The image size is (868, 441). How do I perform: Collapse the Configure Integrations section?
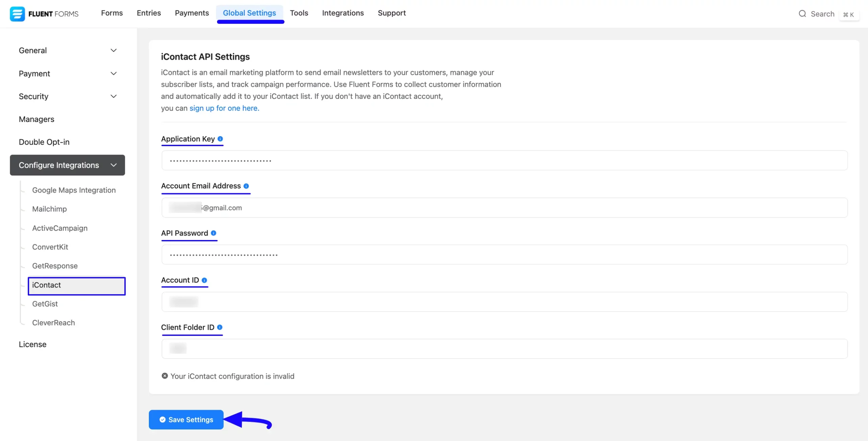click(x=67, y=165)
